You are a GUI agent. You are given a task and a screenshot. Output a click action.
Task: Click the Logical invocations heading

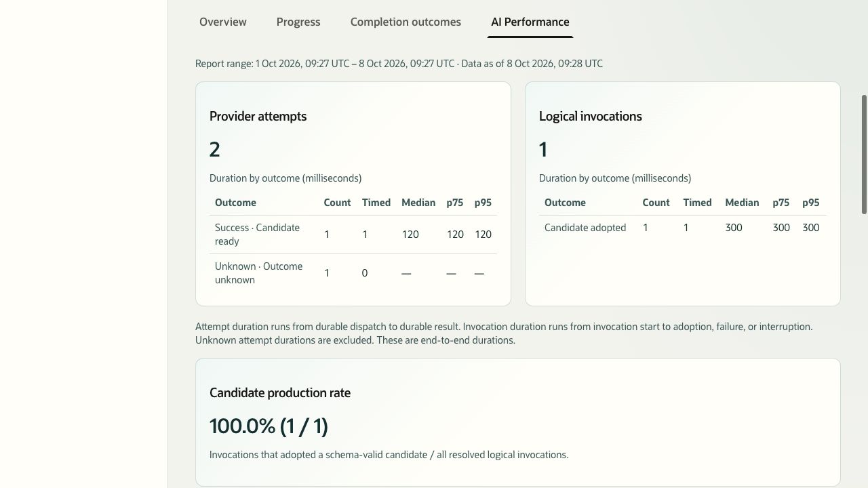[591, 116]
